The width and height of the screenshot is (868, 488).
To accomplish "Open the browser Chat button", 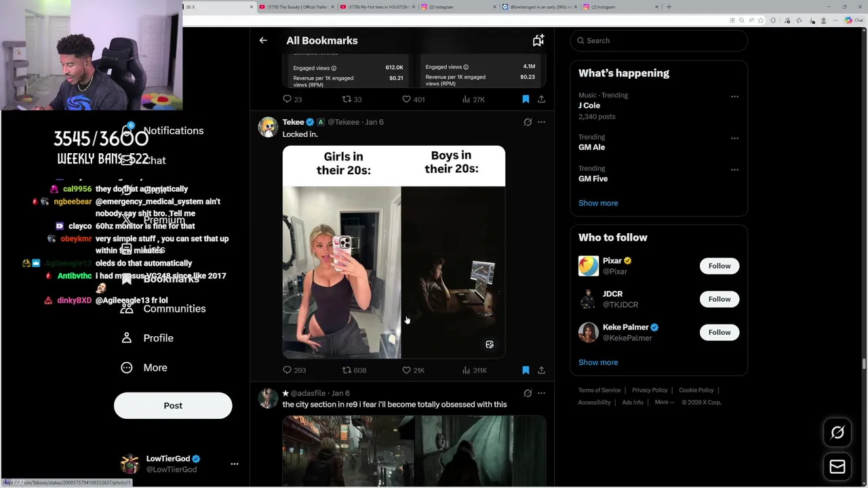I will point(854,20).
